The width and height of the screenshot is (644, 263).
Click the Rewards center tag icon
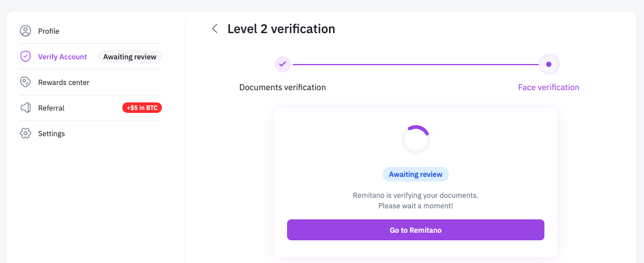(x=25, y=82)
